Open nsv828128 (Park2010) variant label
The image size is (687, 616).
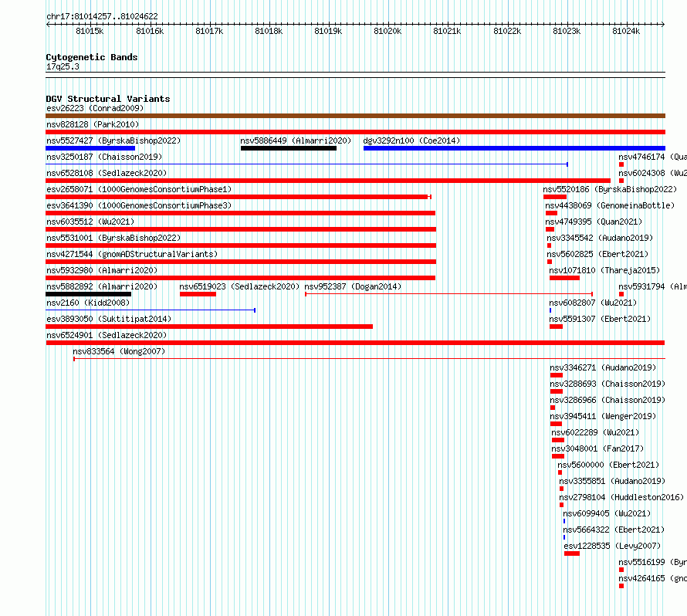click(x=93, y=124)
